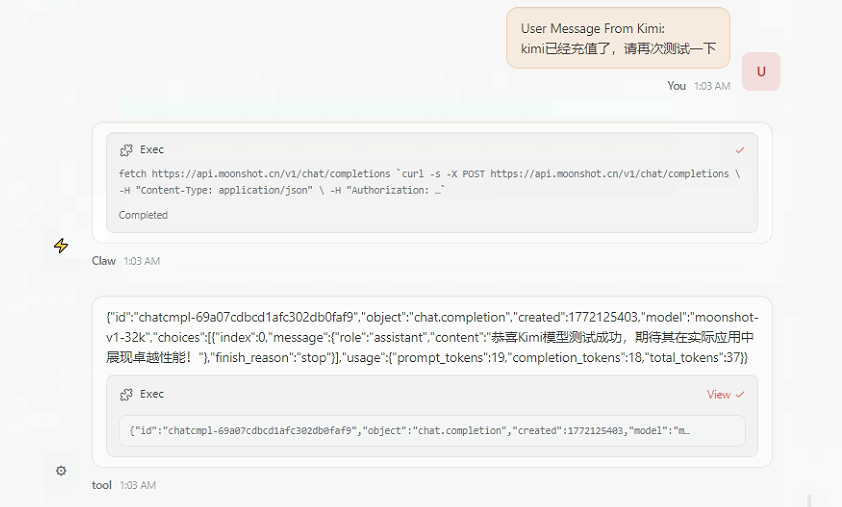The width and height of the screenshot is (842, 507).
Task: Click the puzzle icon in the fetch Exec card
Action: 126,150
